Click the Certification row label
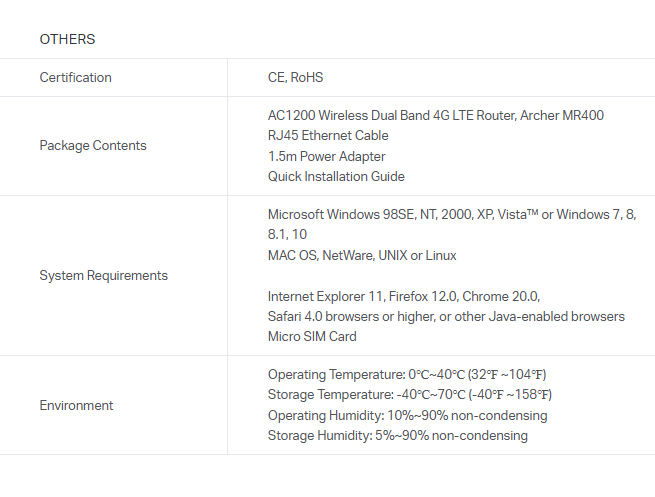Screen dimensions: 655x497 pos(75,77)
